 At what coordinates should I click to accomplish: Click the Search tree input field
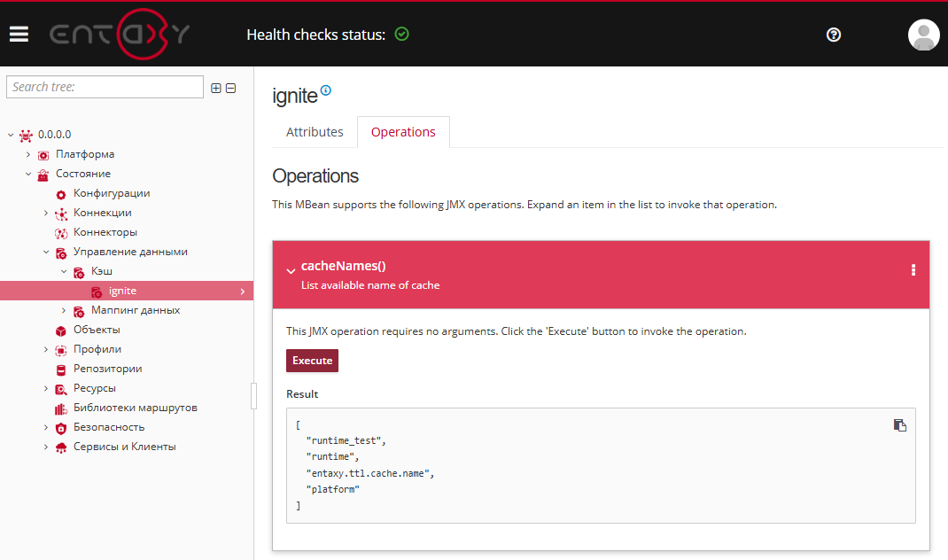(x=105, y=87)
